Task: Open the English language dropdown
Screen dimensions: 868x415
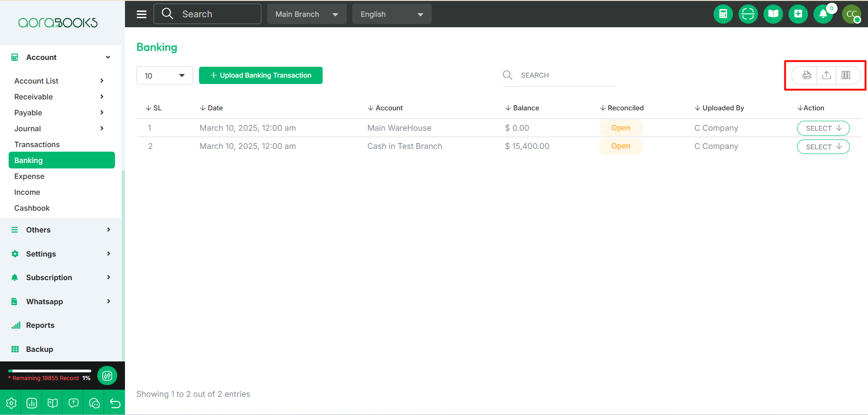Action: [x=392, y=14]
